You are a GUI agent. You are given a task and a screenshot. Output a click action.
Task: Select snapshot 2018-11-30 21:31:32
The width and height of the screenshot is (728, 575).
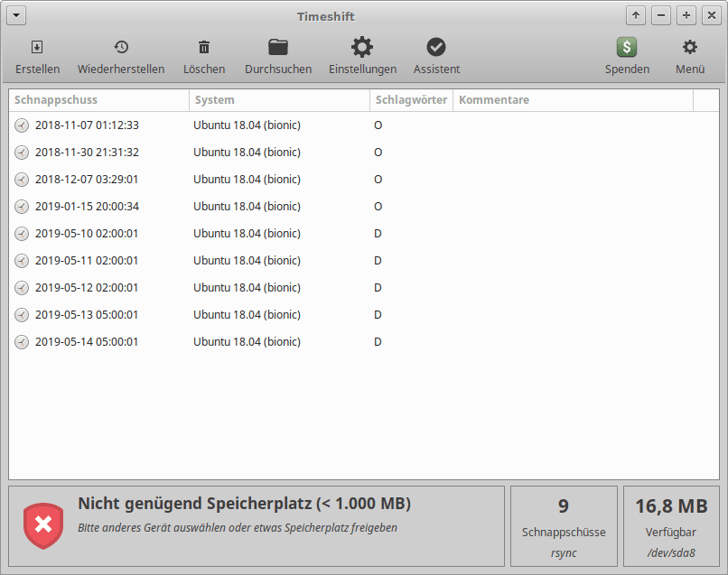click(x=364, y=153)
